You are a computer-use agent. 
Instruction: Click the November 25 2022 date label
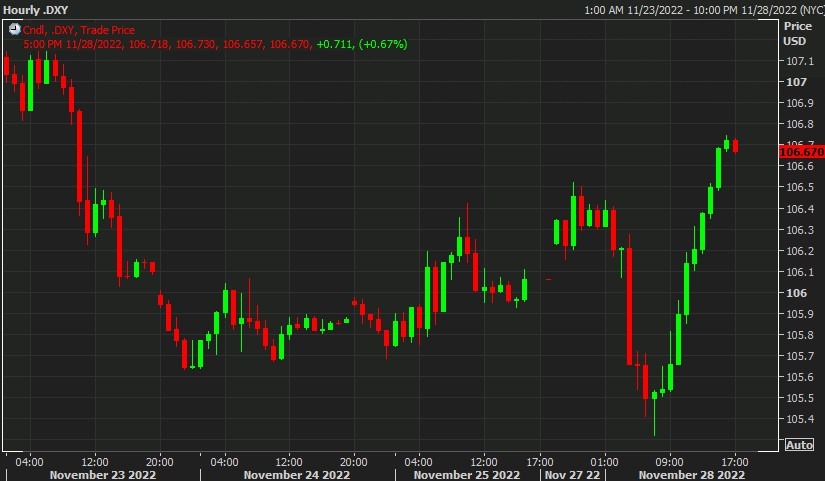467,475
